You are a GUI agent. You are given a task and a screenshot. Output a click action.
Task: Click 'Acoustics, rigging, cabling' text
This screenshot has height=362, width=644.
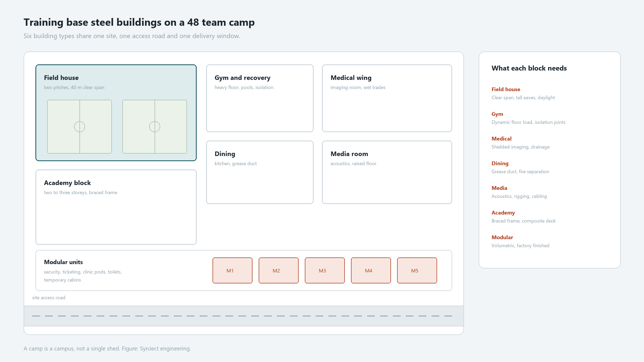click(519, 196)
